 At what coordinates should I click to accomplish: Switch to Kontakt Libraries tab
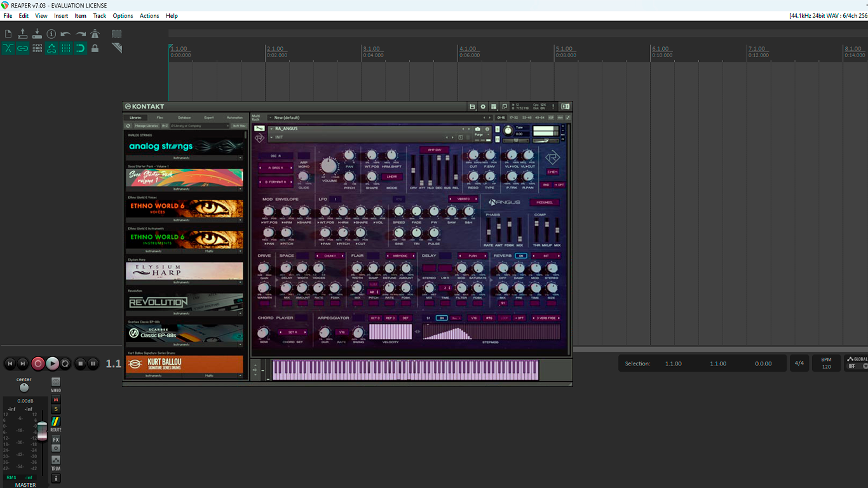(x=135, y=118)
